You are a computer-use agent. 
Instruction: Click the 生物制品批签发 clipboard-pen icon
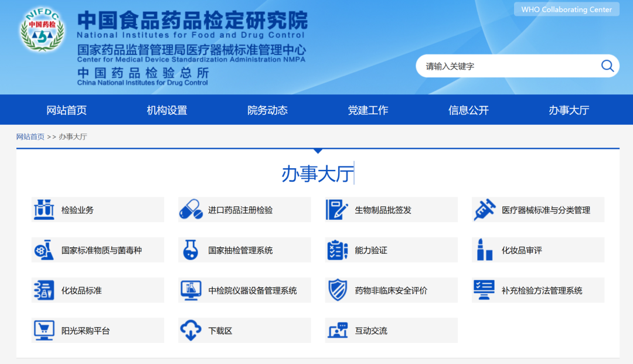click(336, 209)
